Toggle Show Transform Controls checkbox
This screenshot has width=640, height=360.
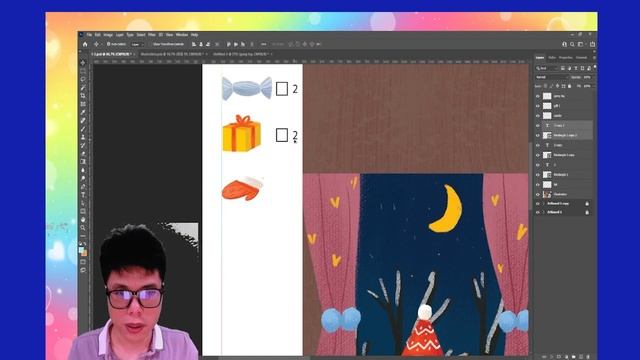coord(150,44)
